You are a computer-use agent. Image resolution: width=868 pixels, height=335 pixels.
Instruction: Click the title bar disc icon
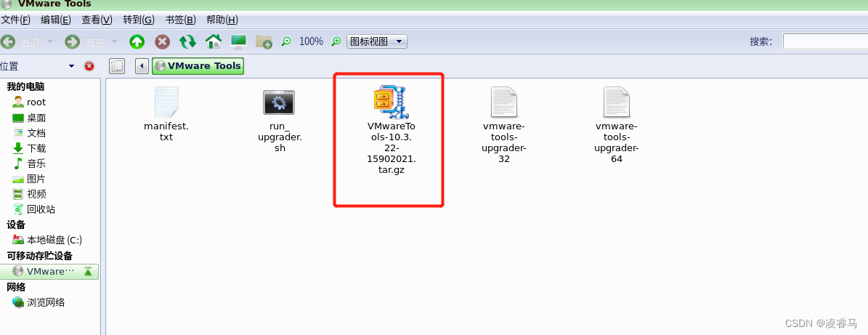6,4
